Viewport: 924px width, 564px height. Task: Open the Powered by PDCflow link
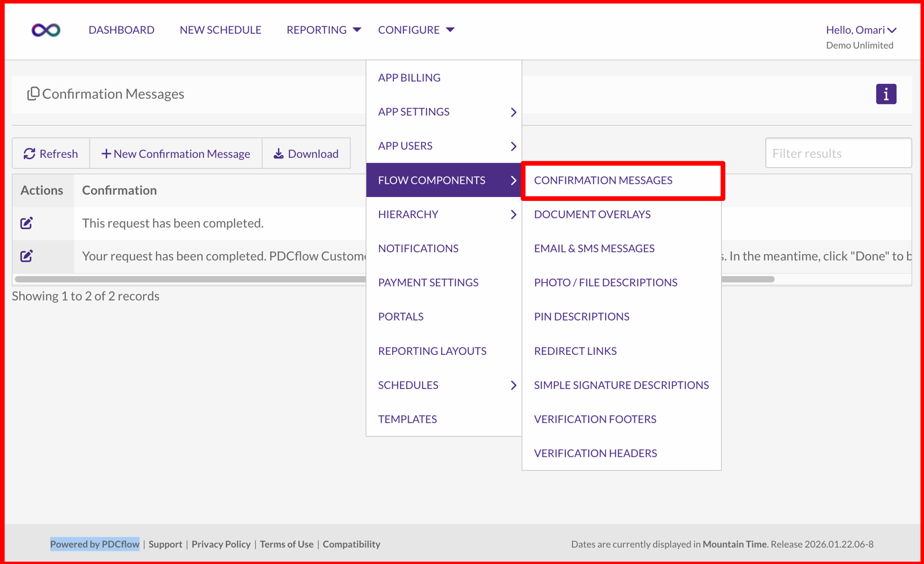pos(95,544)
